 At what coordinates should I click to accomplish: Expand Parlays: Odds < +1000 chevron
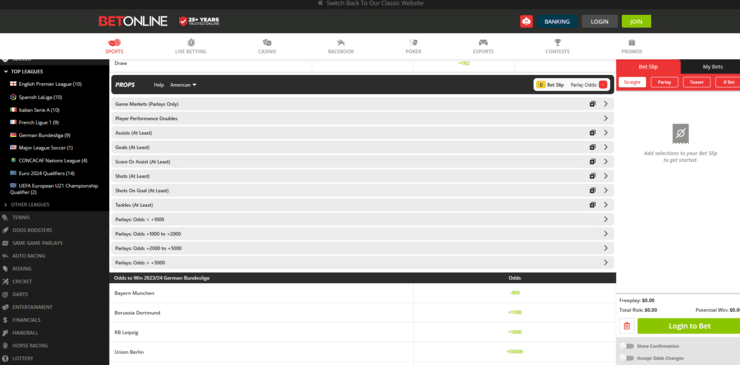(x=605, y=219)
